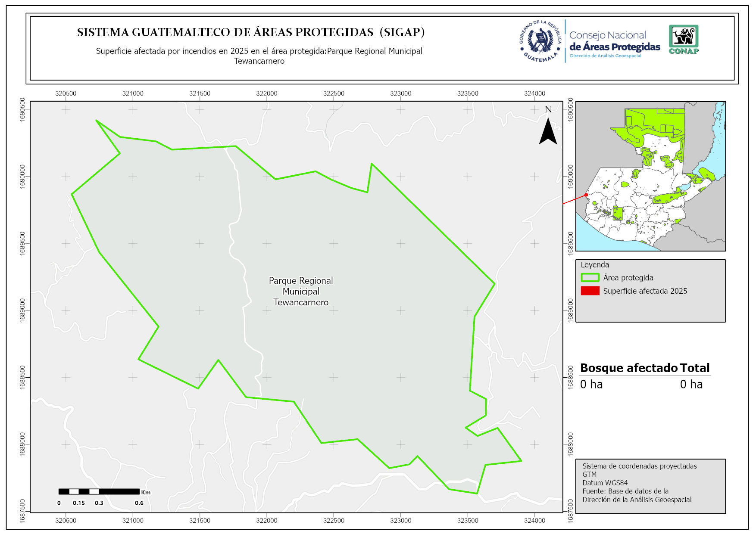Click the Consejo Nacional de Áreas Protegidas text
The height and width of the screenshot is (534, 756).
pyautogui.click(x=614, y=41)
